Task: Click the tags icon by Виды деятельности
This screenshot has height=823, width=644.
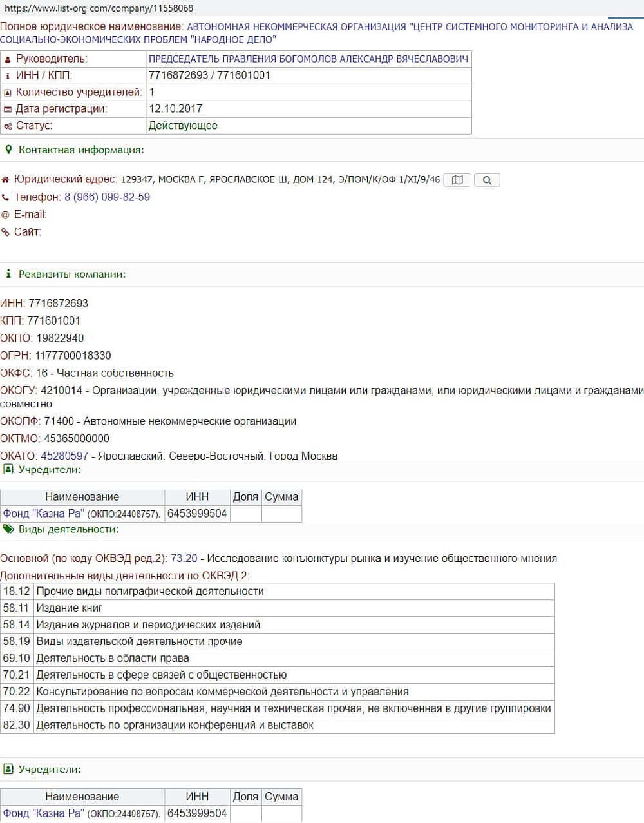Action: point(8,529)
